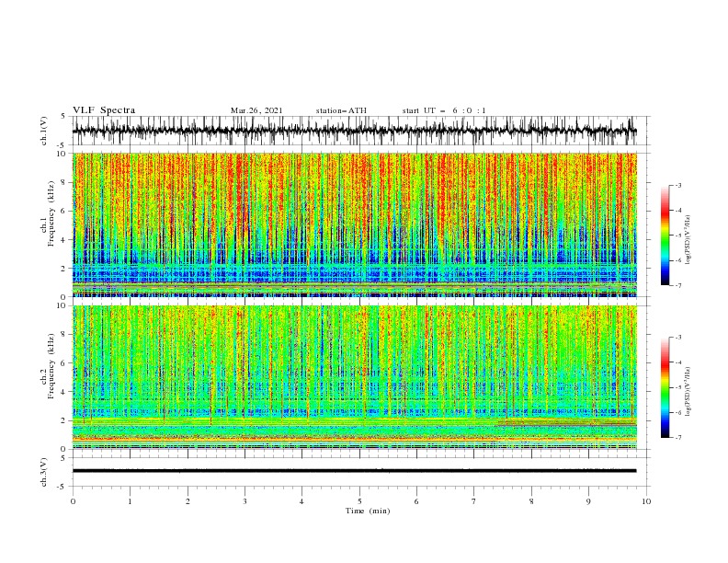Click the ch.2 log(PSD) colorbar label
The height and width of the screenshot is (563, 728).
688,391
